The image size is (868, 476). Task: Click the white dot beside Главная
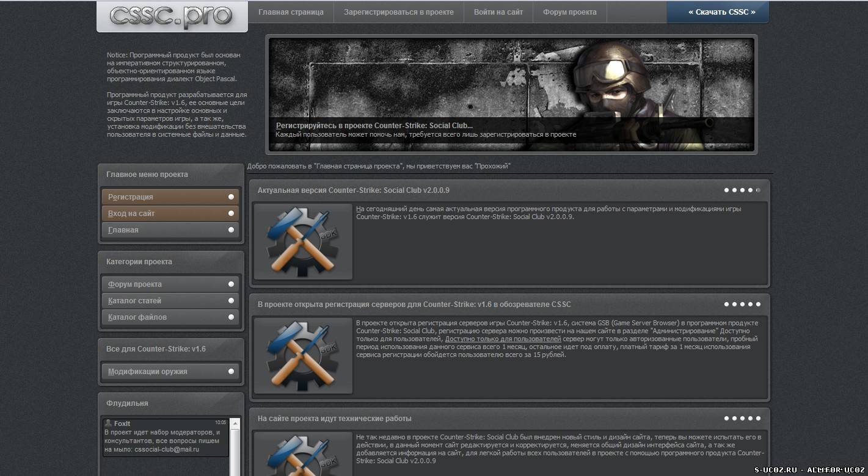(x=231, y=230)
